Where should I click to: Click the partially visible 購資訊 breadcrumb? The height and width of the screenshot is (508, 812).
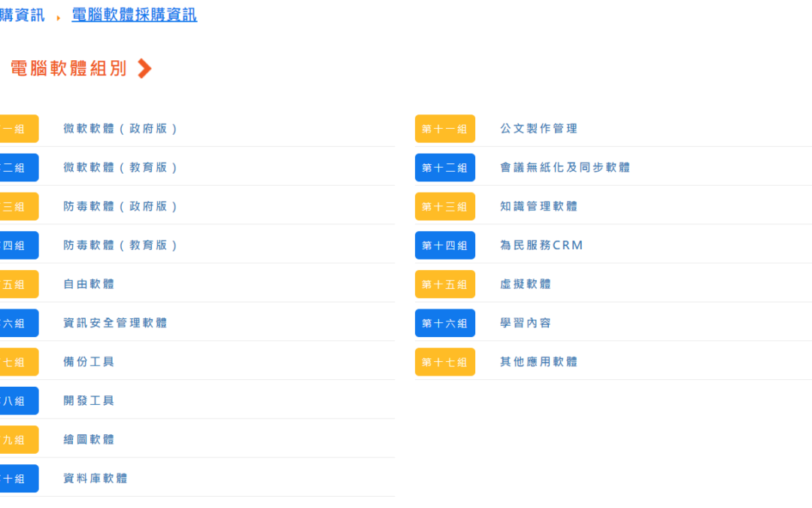22,15
